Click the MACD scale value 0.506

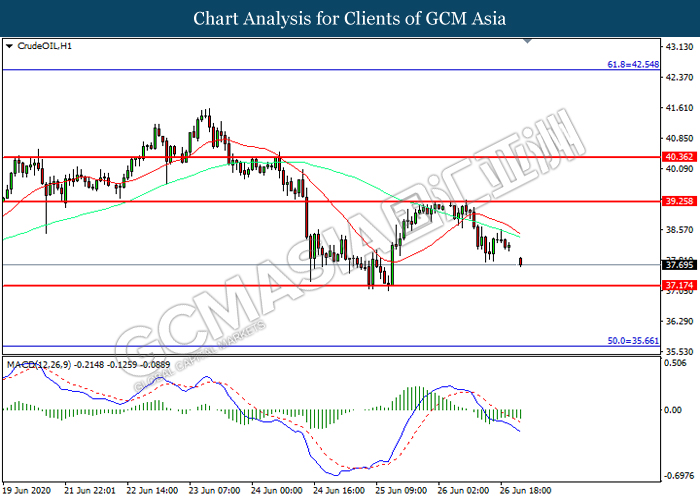click(x=675, y=363)
